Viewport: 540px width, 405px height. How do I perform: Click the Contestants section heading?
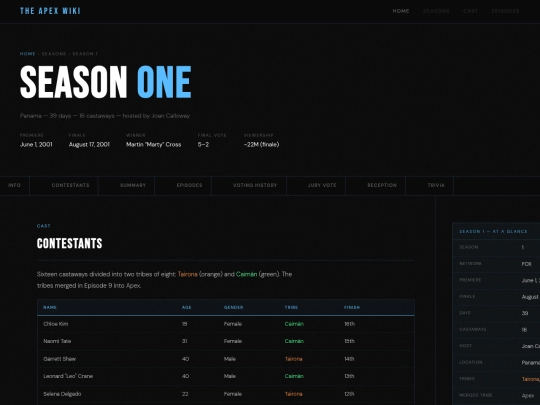coord(70,243)
